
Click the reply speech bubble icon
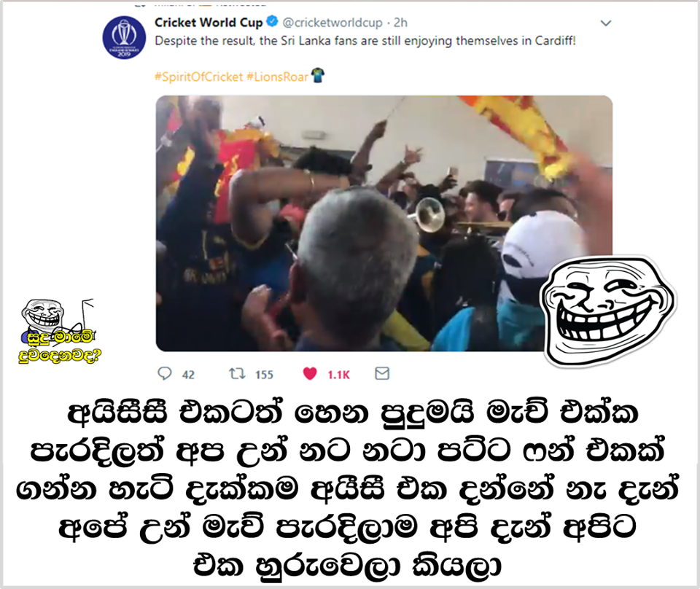tap(165, 373)
